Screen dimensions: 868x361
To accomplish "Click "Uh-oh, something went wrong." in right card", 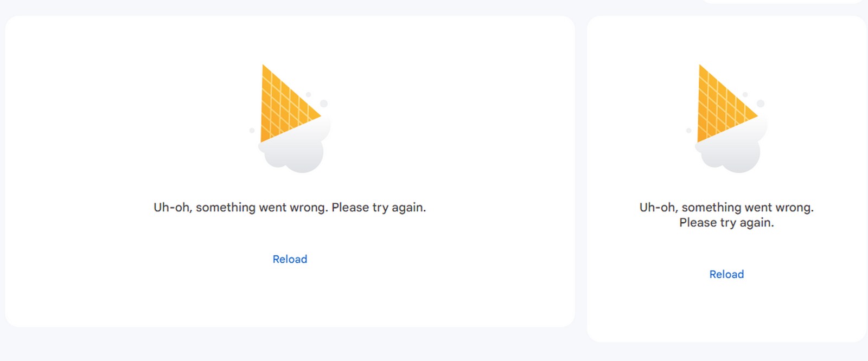I will click(x=726, y=208).
